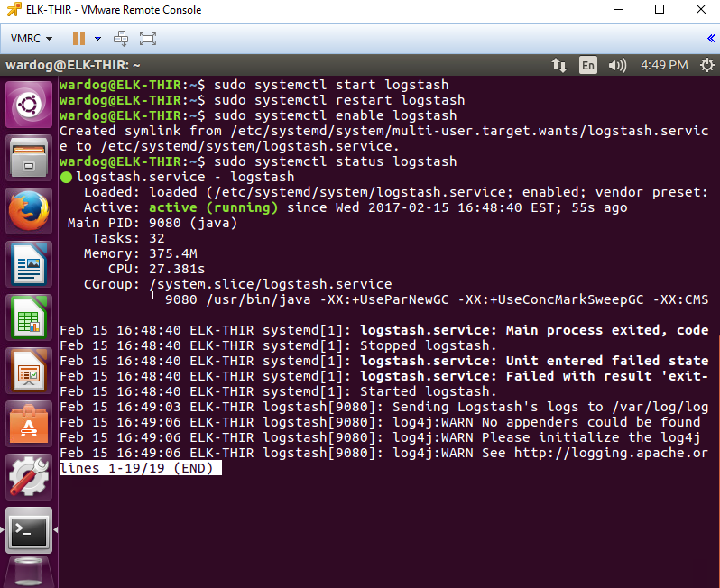This screenshot has height=588, width=720.
Task: Click the 4:49 PM clock
Action: point(664,65)
